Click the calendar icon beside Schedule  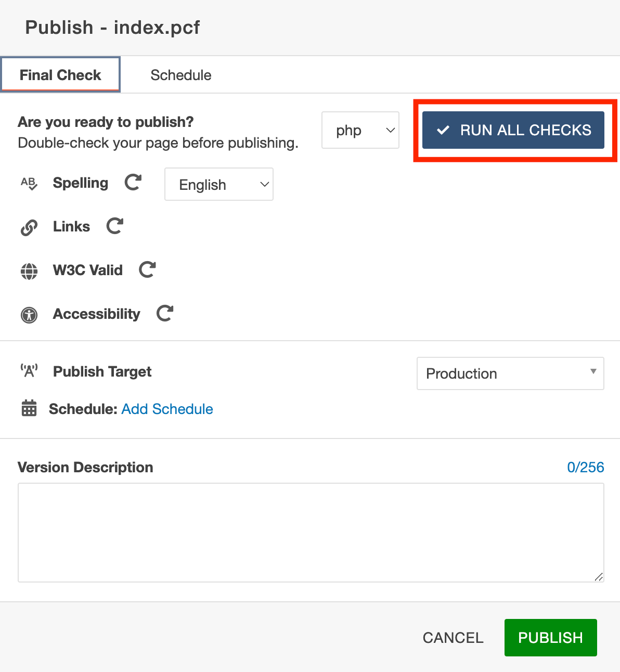pos(29,409)
